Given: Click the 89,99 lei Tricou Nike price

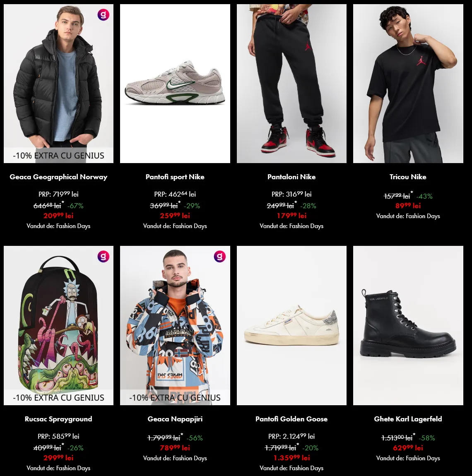Looking at the screenshot, I should [408, 206].
